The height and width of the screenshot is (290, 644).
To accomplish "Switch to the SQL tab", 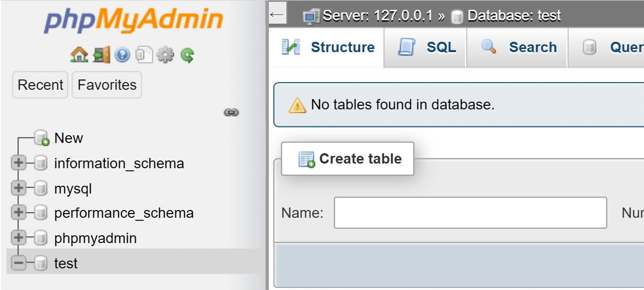I will (426, 47).
